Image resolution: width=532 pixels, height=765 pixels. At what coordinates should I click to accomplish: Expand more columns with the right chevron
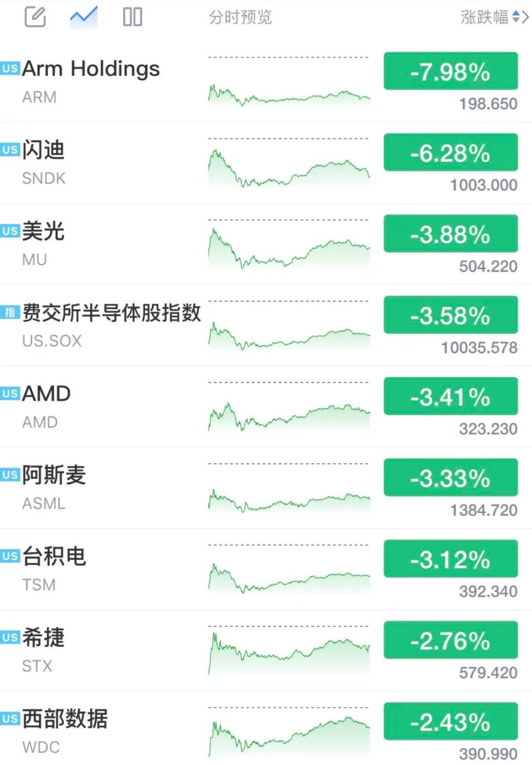(525, 17)
